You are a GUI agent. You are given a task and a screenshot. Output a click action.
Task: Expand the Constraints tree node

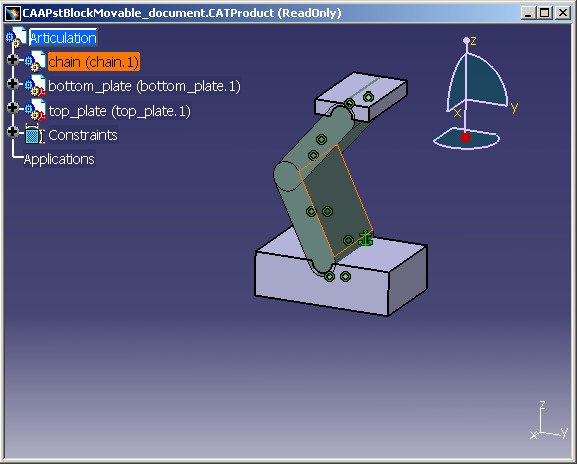tap(13, 132)
